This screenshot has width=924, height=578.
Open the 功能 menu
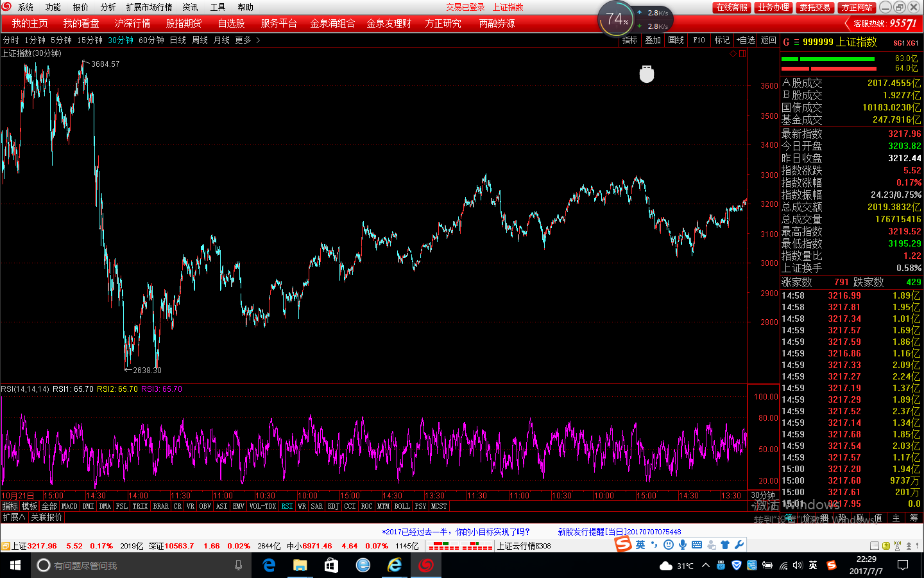pos(53,7)
